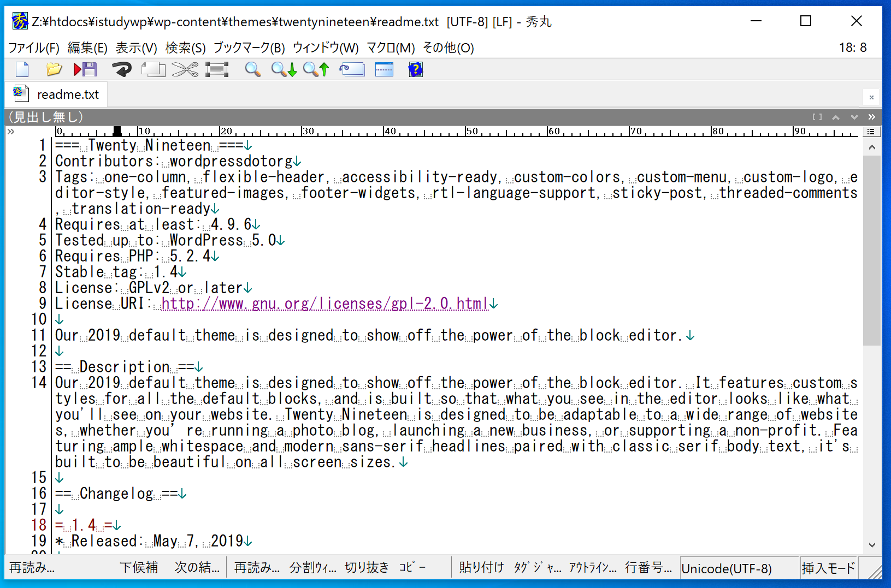Click the second 再読み... status bar button
Viewport: 891px width, 588px height.
(x=257, y=568)
